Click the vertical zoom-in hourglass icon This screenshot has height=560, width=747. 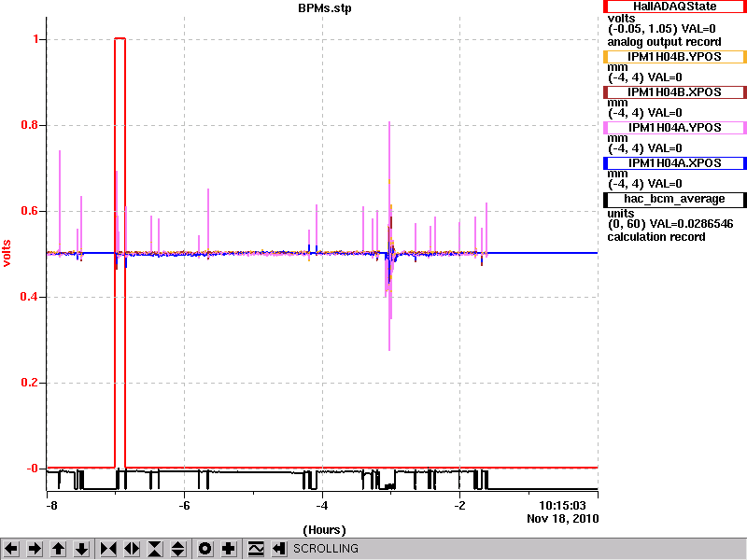coord(155,549)
